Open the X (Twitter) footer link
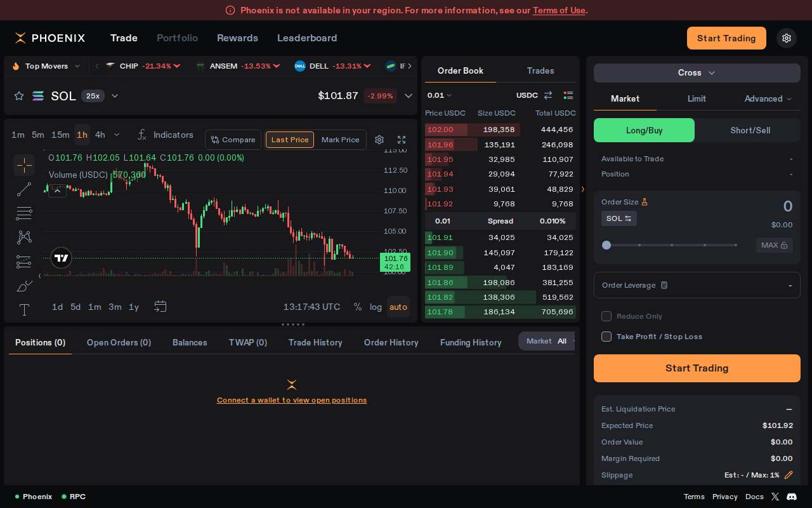This screenshot has height=508, width=812. [775, 497]
